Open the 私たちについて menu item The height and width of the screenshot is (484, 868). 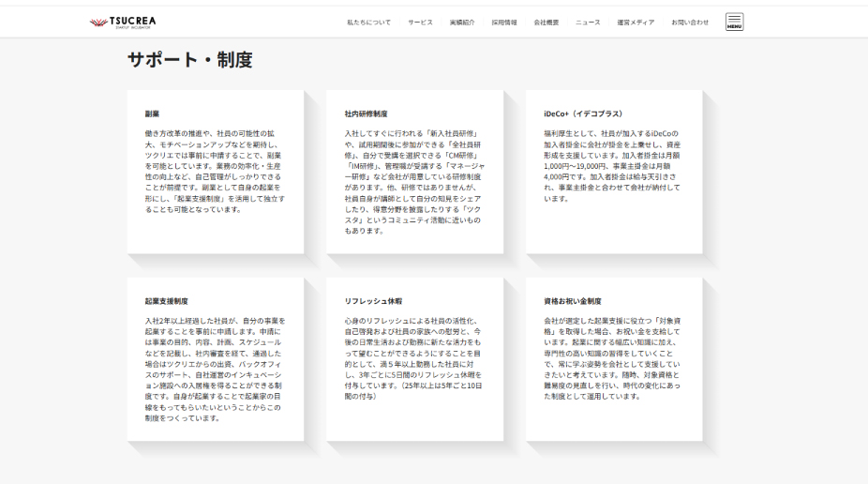coord(368,22)
